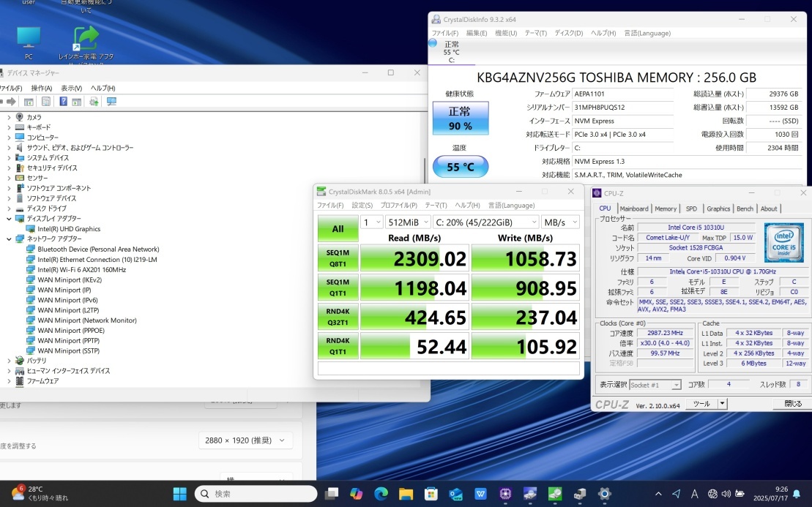Screen dimensions: 812x507
Task: Run the SEQ1M Q8T1 test button
Action: 338,258
